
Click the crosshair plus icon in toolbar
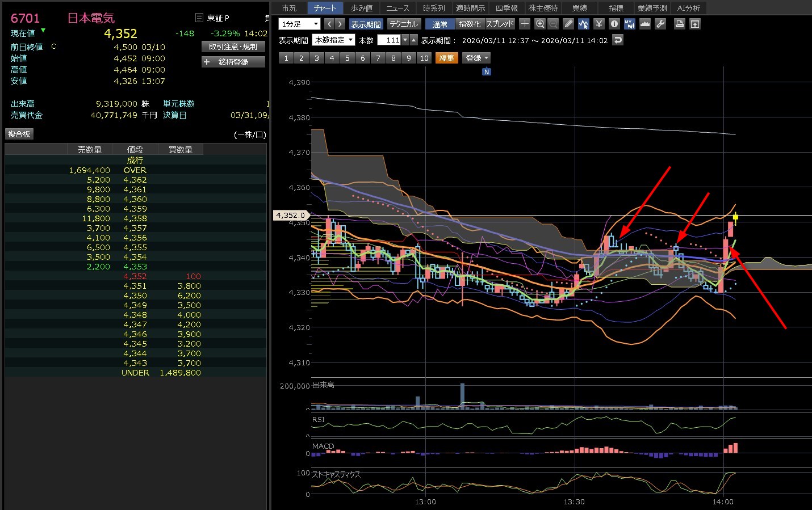tap(525, 24)
